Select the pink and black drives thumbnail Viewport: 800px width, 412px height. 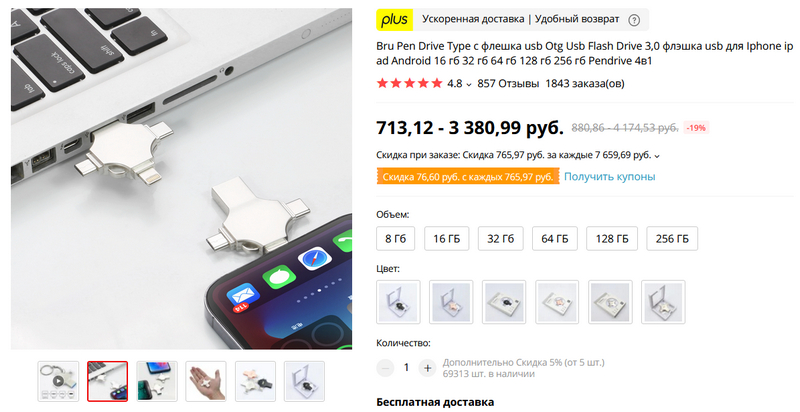(x=255, y=381)
